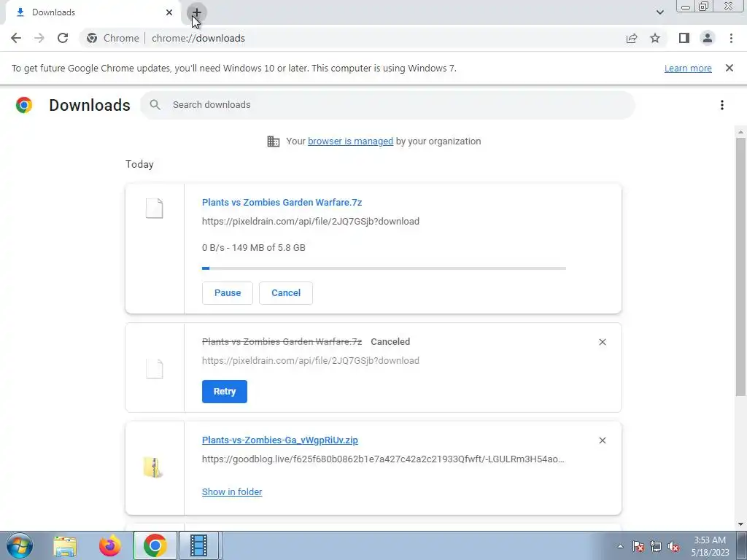This screenshot has height=560, width=747.
Task: Open the Windows Start menu
Action: (20, 545)
